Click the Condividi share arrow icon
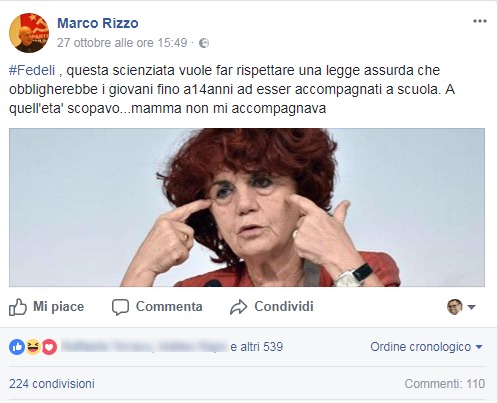The image size is (498, 403). [x=239, y=307]
